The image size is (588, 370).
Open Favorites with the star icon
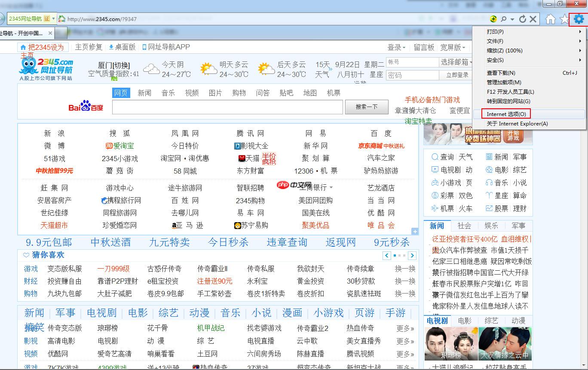point(564,19)
